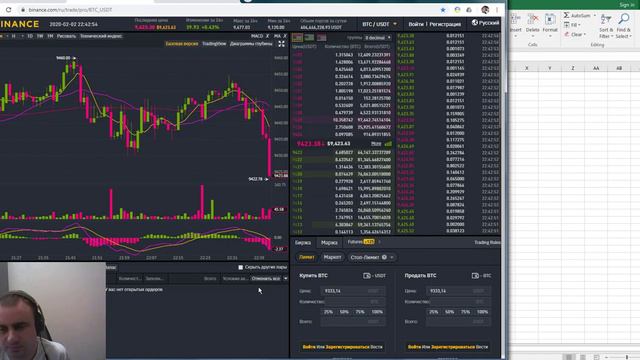
Task: Switch to the TradingView chart
Action: click(214, 44)
